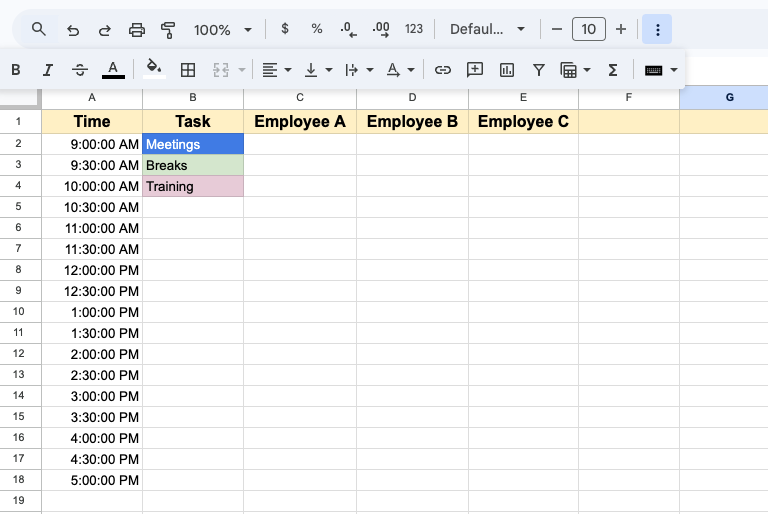
Task: Open the search menus magnifier icon
Action: tap(39, 29)
